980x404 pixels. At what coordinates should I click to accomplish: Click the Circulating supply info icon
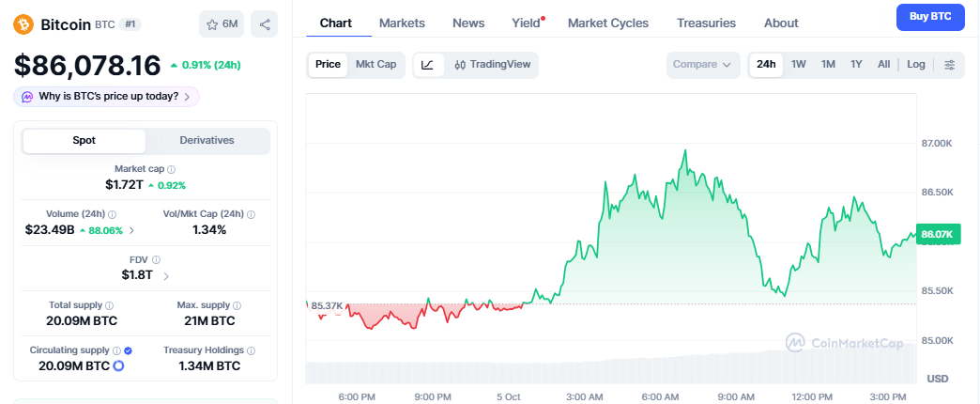pos(116,350)
